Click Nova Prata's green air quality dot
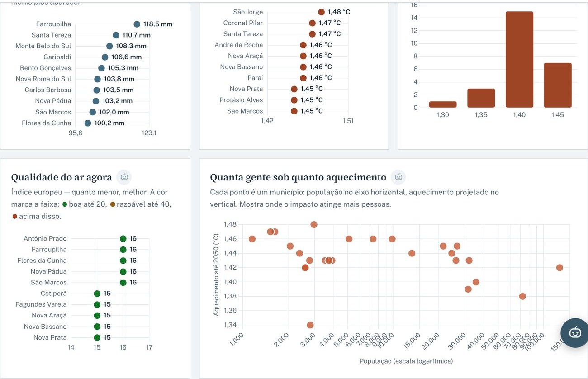 coord(97,337)
